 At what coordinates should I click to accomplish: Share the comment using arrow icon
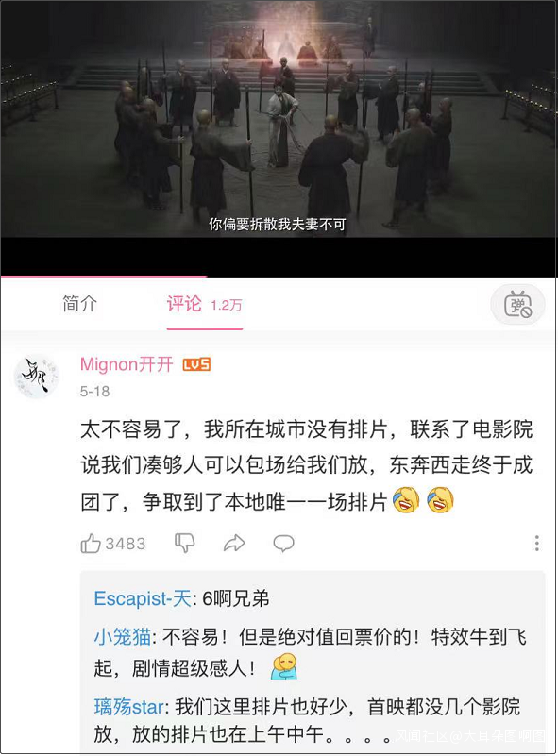(x=234, y=543)
